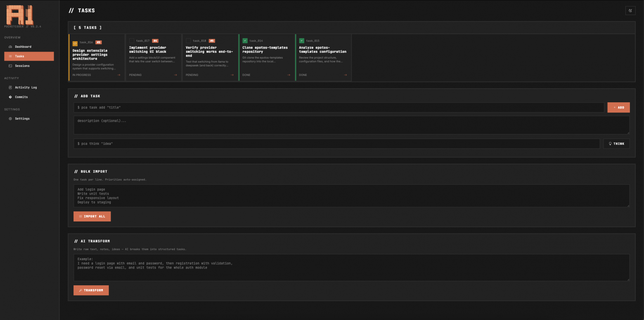Click the '// AI TRANSFORM' section heading
The width and height of the screenshot is (644, 320).
92,241
